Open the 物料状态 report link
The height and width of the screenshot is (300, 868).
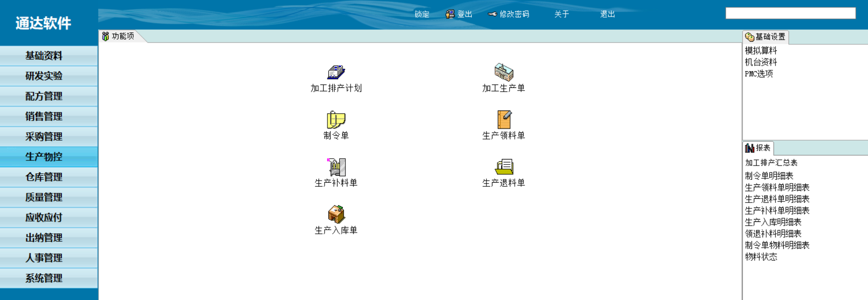click(761, 257)
